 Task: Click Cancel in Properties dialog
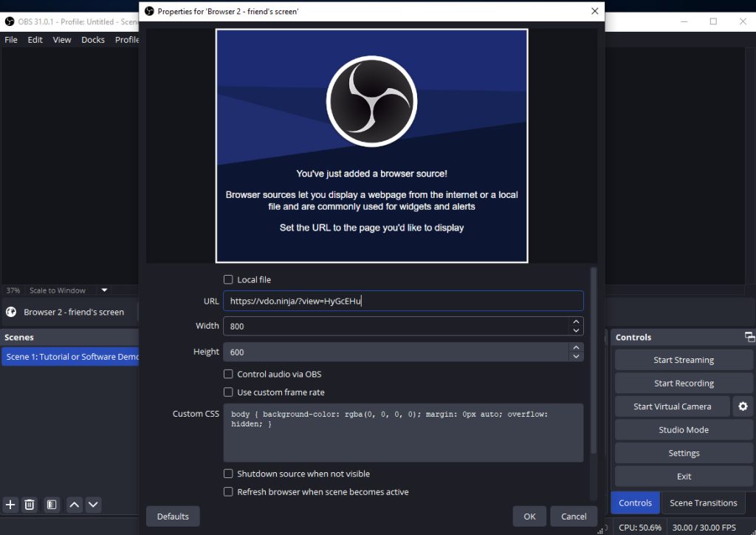(x=574, y=517)
